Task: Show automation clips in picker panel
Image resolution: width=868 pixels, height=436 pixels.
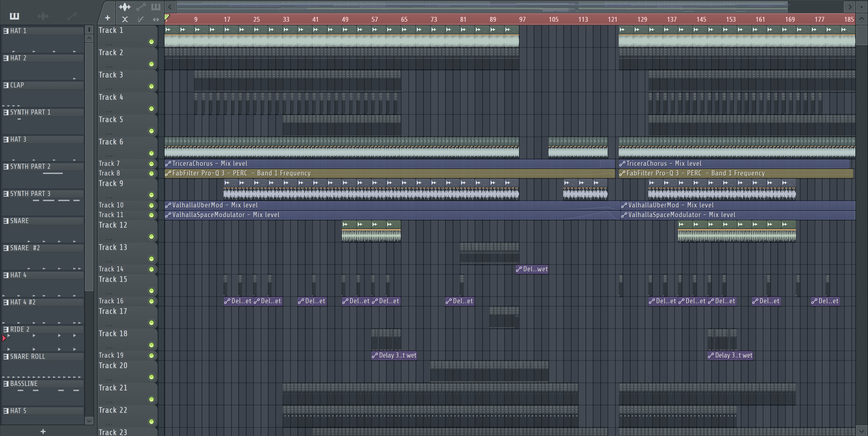Action: (72, 16)
